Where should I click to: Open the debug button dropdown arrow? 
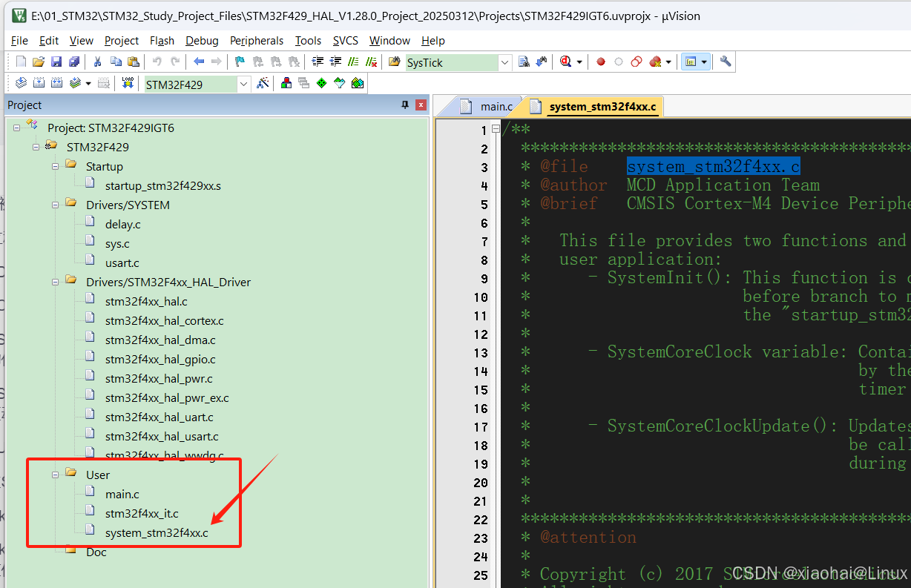579,62
